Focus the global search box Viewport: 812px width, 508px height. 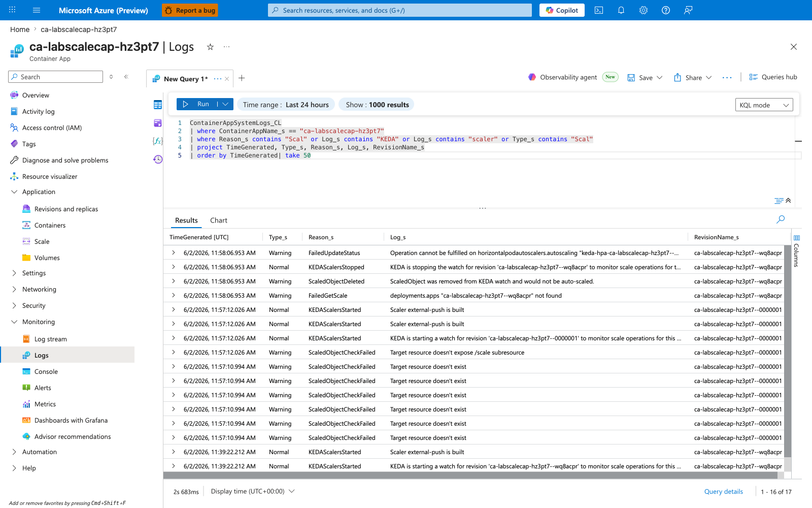[400, 10]
